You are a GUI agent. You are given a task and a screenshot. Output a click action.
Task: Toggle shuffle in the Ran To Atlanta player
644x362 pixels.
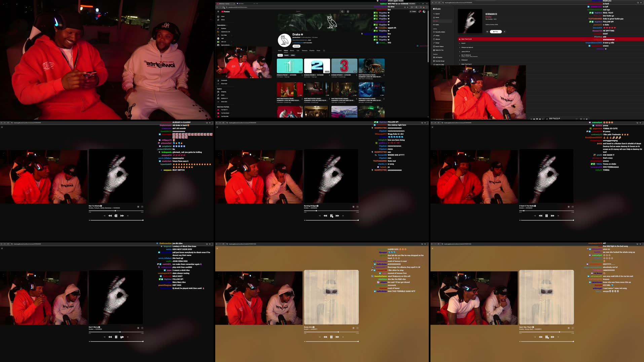(x=104, y=216)
